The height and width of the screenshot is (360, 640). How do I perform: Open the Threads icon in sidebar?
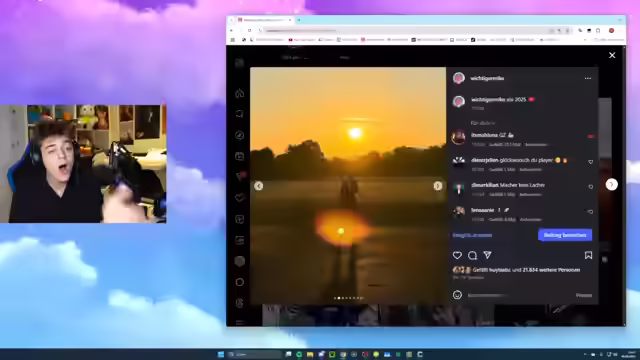[240, 303]
